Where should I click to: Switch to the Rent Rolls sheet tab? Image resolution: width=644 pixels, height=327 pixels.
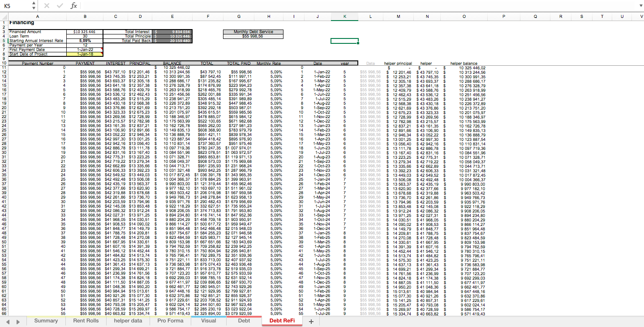click(86, 321)
